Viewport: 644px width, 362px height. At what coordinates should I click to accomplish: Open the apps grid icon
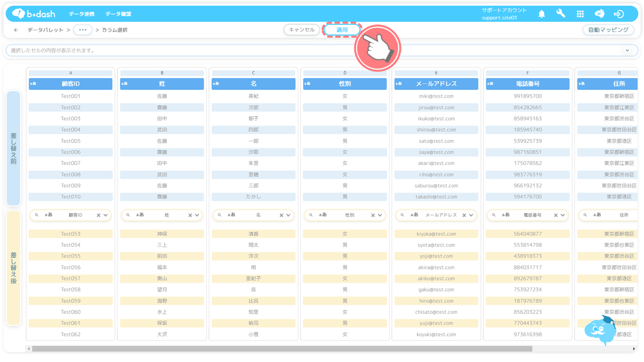coord(580,14)
